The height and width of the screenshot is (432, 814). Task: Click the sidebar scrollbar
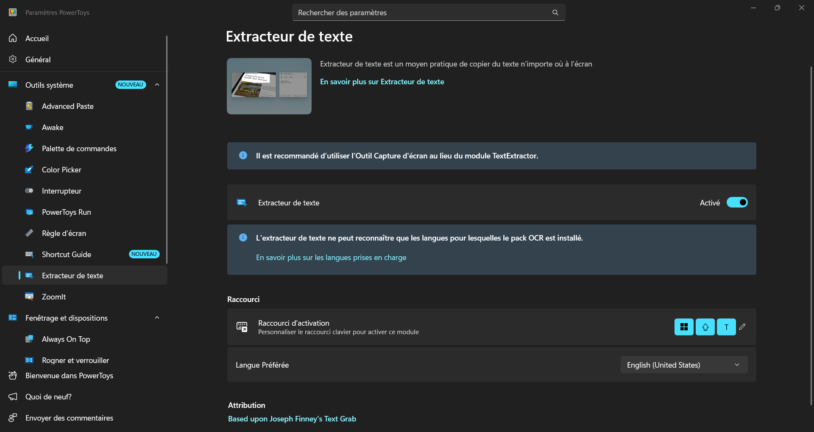point(167,151)
